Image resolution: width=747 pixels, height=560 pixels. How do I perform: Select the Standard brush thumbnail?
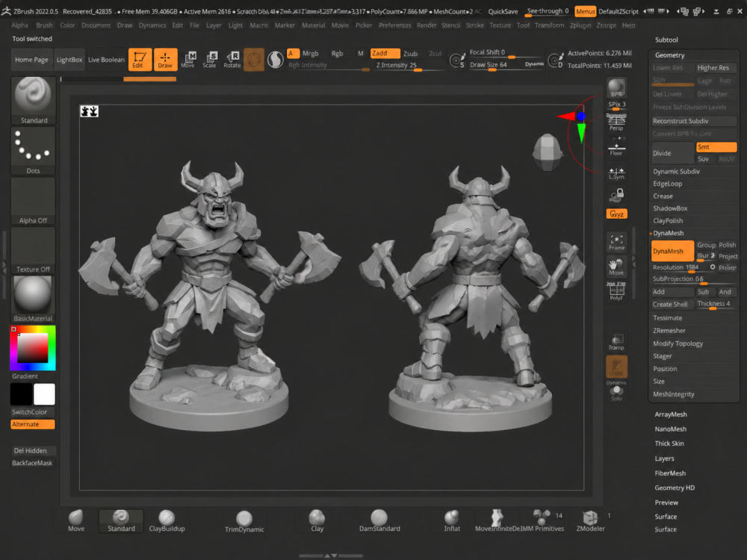(33, 101)
